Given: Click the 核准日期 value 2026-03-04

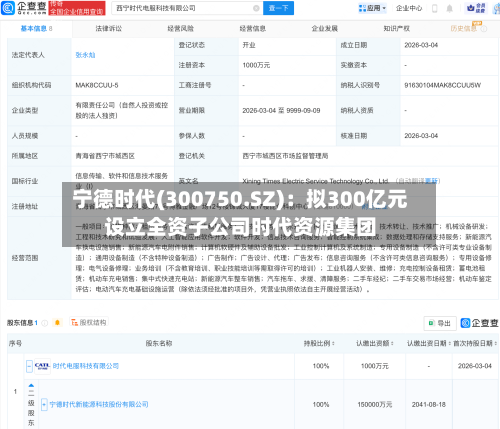Looking at the screenshot, I should (x=421, y=136).
